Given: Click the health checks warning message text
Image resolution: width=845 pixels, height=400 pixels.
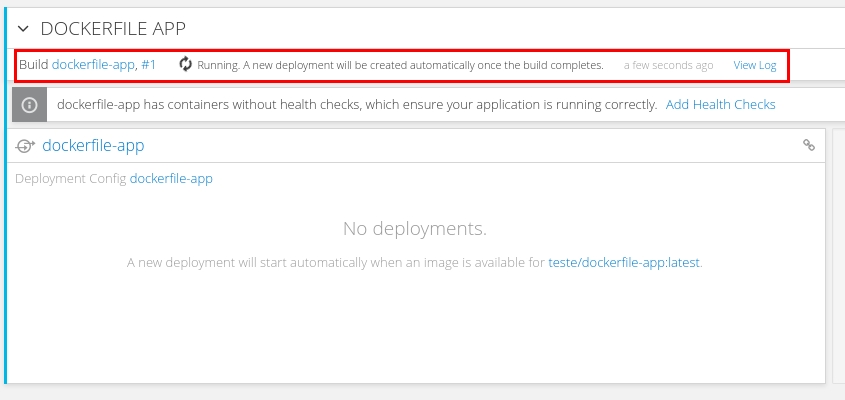Looking at the screenshot, I should pyautogui.click(x=357, y=104).
